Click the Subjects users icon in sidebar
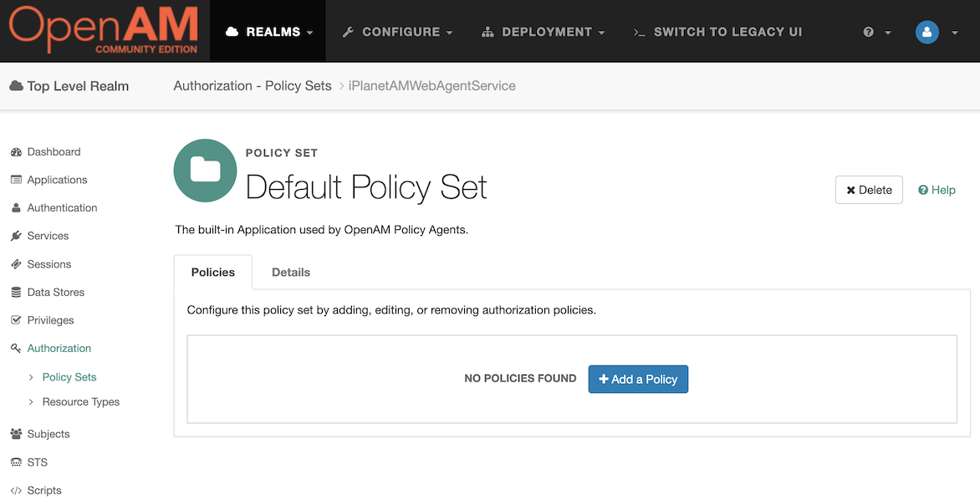980x500 pixels. coord(16,434)
